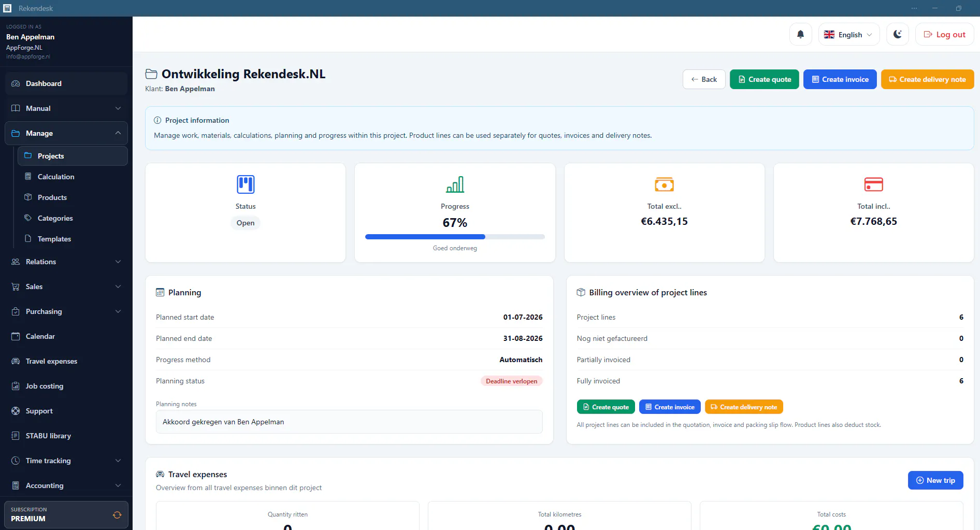Click the Planning notes text field

coord(349,422)
